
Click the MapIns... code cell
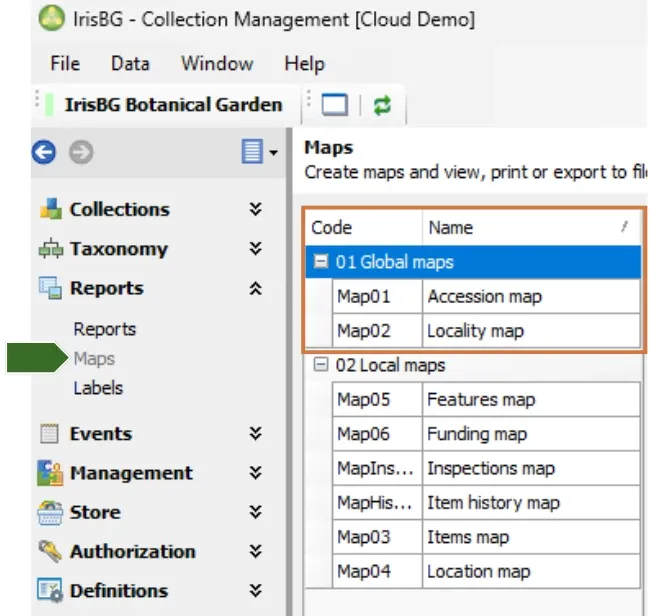click(377, 468)
